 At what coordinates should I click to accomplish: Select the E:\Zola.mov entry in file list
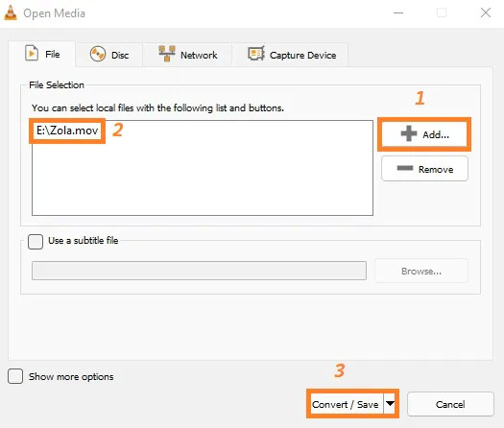click(67, 131)
